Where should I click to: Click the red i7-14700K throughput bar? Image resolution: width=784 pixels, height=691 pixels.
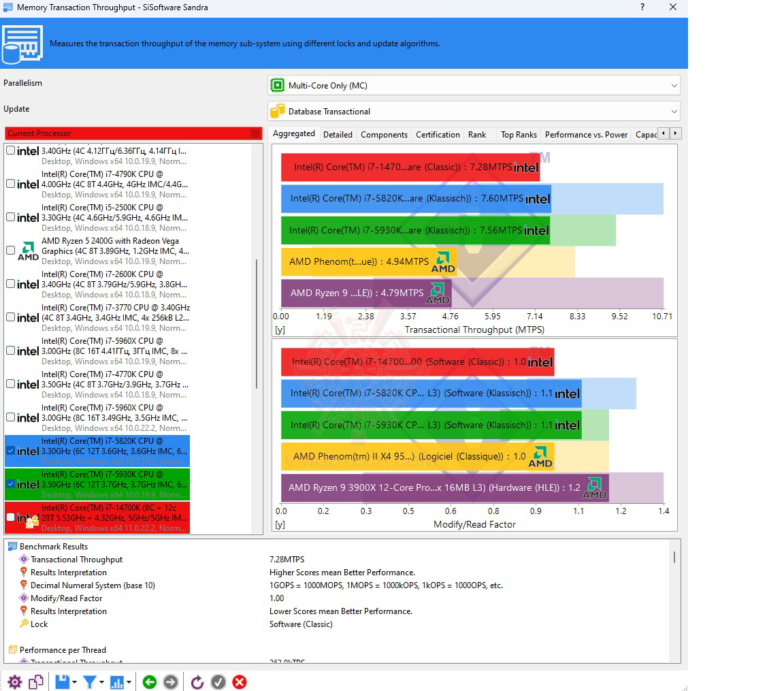point(410,167)
